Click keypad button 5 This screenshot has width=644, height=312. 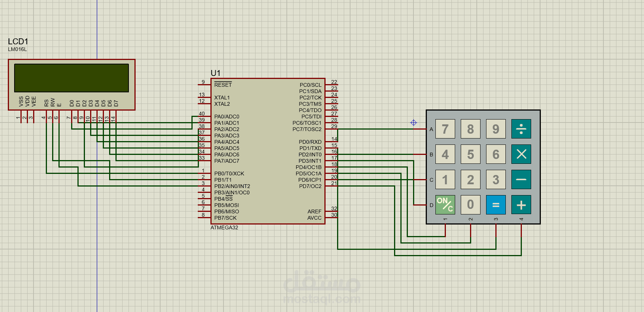click(x=470, y=154)
